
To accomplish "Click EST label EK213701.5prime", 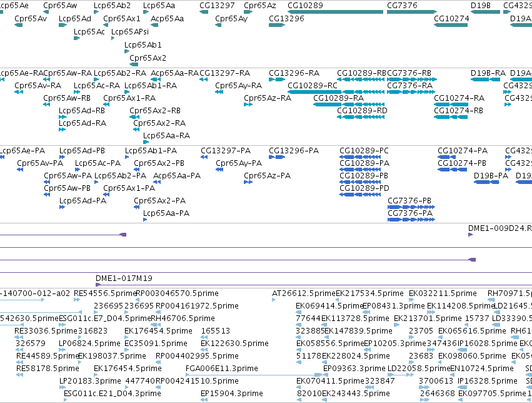I will [x=428, y=319].
